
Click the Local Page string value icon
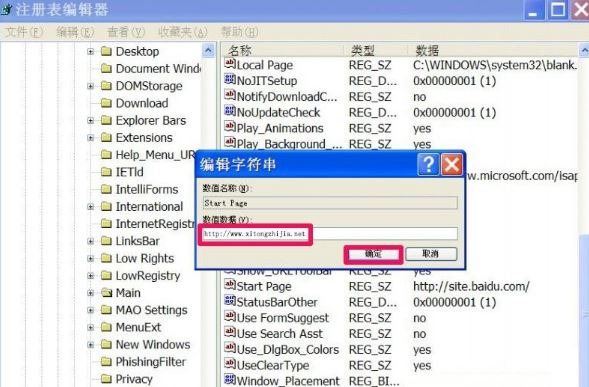click(230, 63)
